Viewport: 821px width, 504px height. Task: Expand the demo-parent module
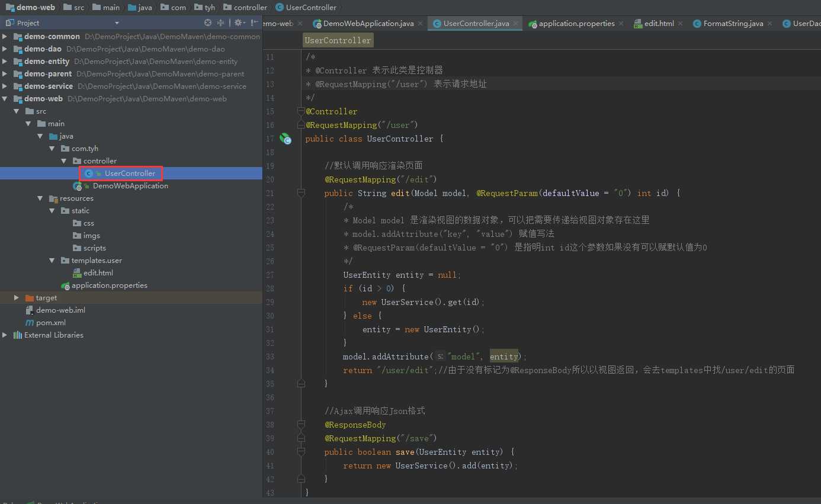(x=5, y=74)
